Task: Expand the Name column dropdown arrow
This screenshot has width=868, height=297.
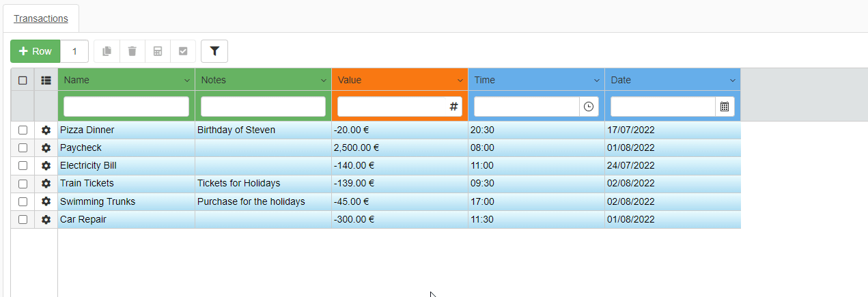Action: point(187,81)
